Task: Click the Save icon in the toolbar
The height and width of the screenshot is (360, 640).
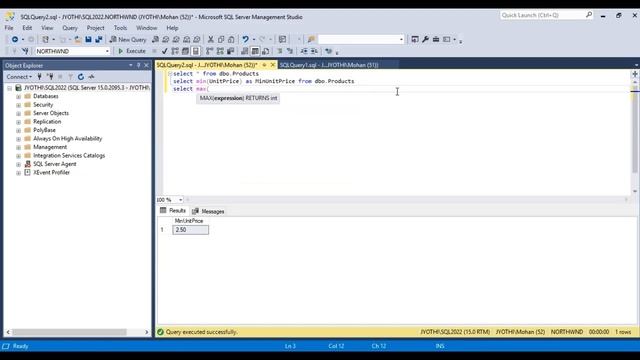Action: (x=88, y=40)
